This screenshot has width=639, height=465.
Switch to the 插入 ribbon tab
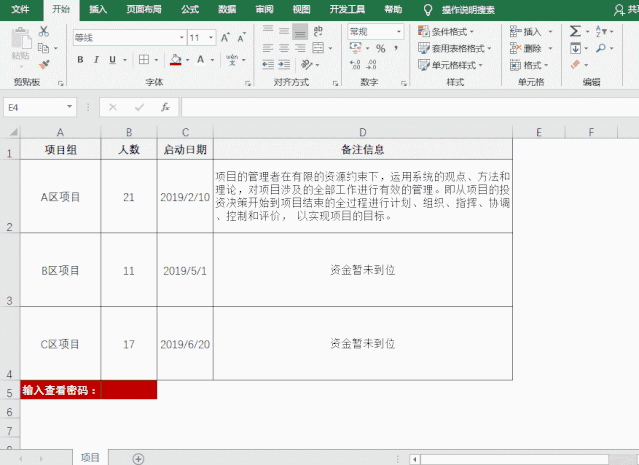pos(98,9)
